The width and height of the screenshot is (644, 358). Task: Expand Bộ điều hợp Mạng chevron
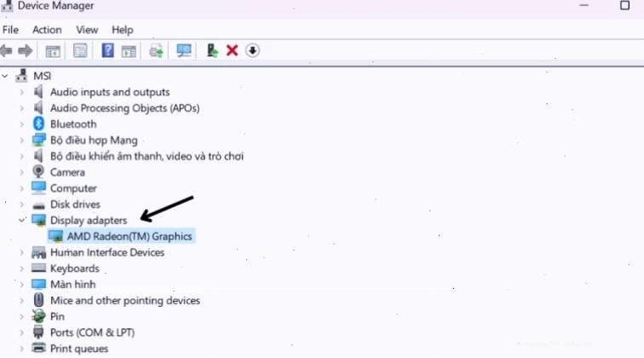click(21, 140)
